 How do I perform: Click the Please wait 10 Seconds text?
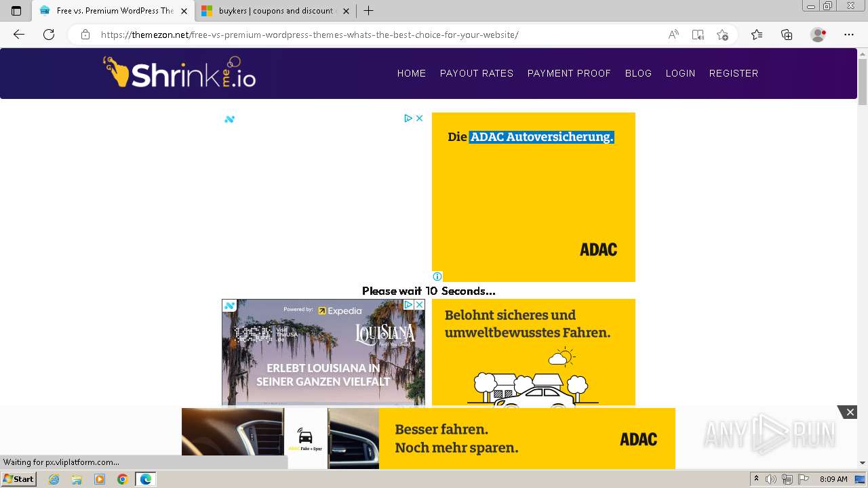coord(429,291)
